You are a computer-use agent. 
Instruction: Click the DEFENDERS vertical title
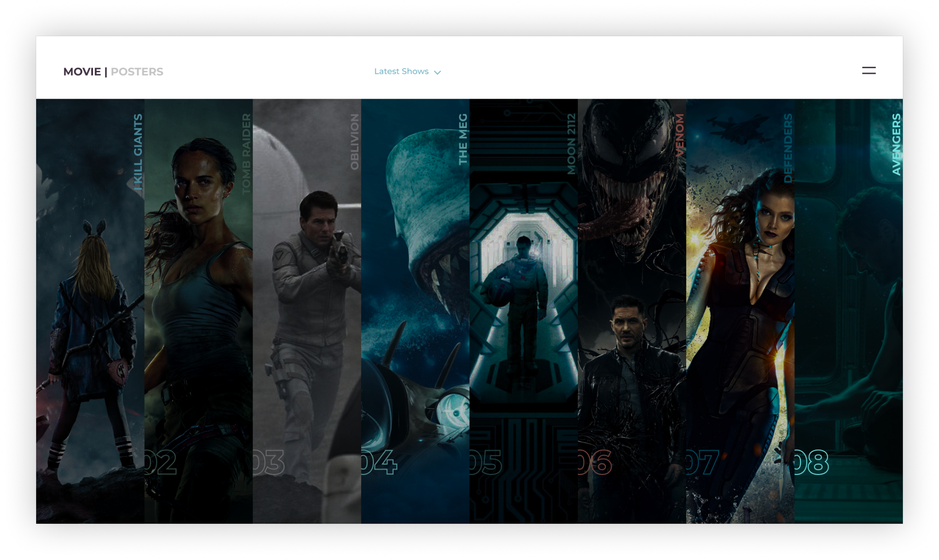pyautogui.click(x=788, y=148)
